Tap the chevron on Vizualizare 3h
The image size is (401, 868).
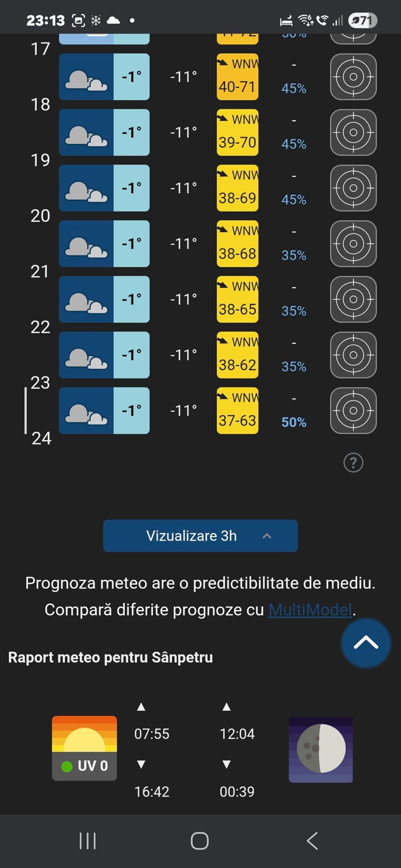pos(267,536)
